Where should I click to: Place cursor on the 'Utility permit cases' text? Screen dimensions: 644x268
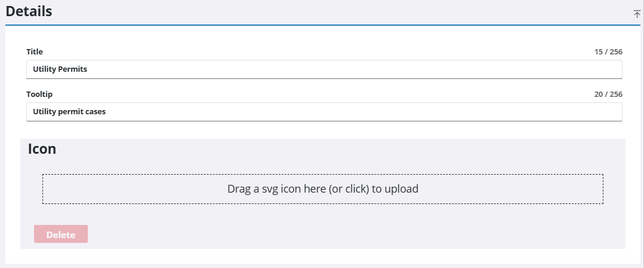(x=69, y=112)
